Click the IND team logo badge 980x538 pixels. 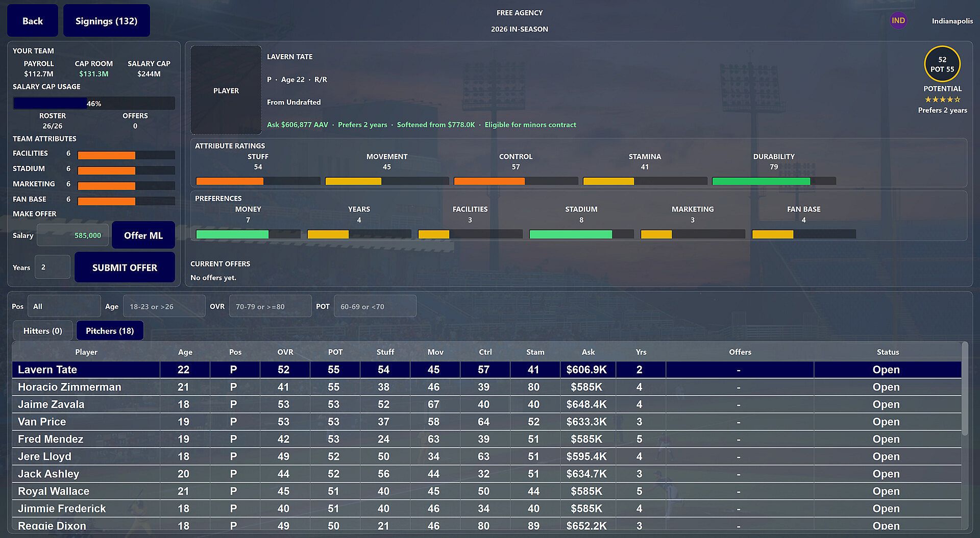(898, 21)
